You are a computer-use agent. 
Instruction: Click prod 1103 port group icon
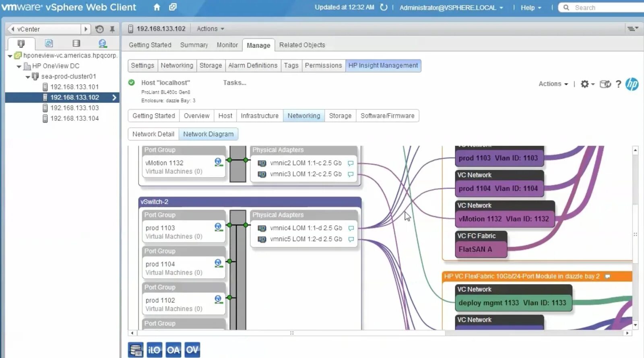tap(218, 227)
